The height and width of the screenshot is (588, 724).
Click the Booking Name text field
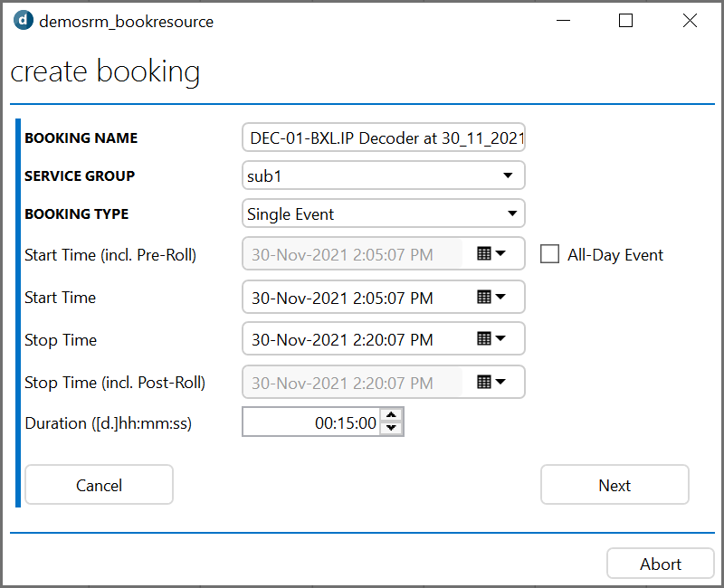point(384,138)
